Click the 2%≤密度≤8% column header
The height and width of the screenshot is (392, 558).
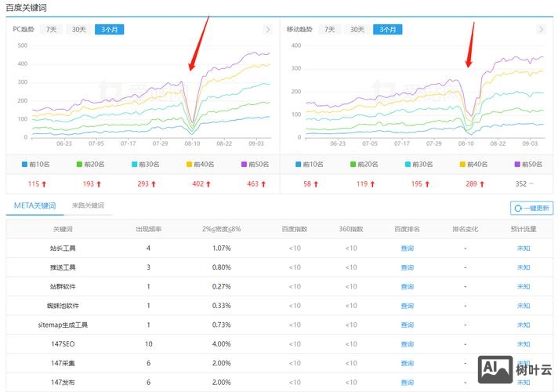click(x=222, y=229)
